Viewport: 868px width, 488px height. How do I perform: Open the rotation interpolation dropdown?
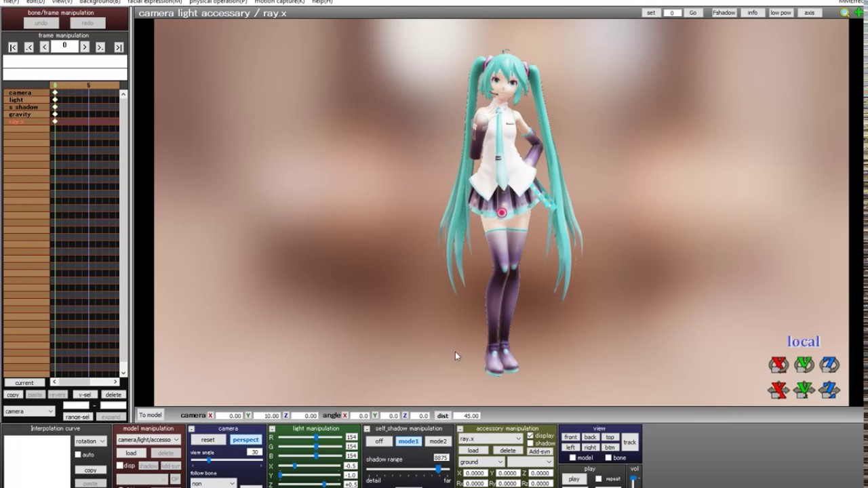click(x=90, y=441)
